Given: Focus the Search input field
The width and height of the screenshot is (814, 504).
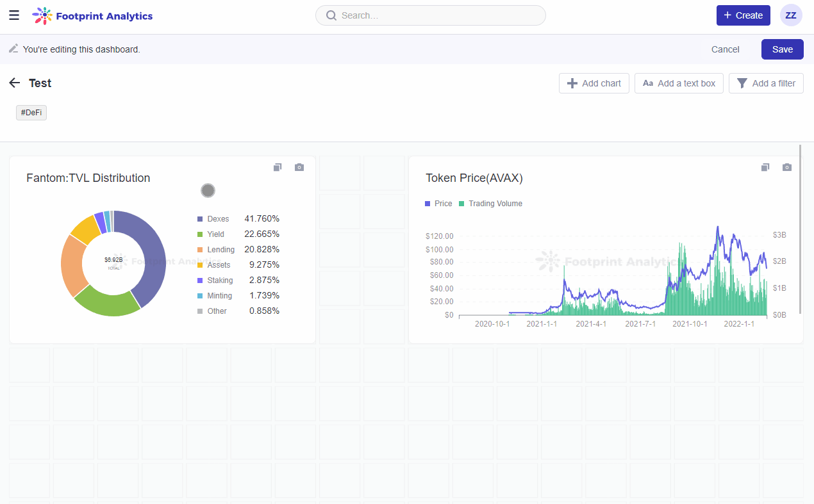Looking at the screenshot, I should 430,15.
